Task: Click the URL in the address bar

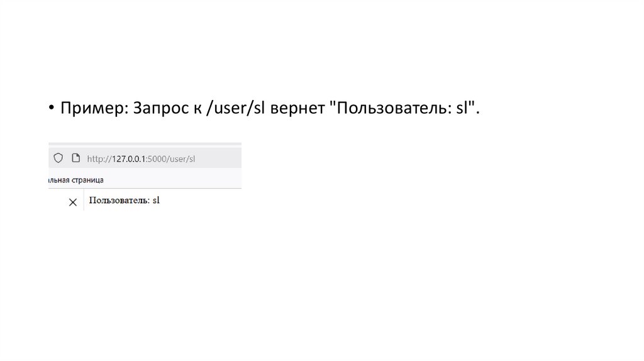Action: click(x=141, y=158)
